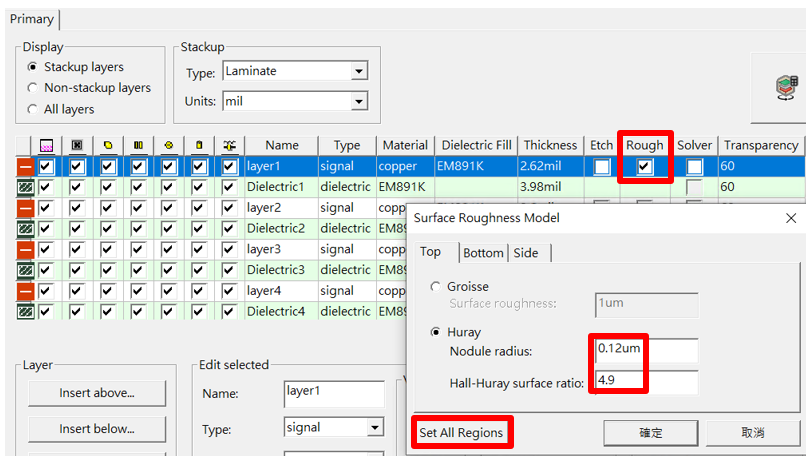Click the yellow polygon shape column header icon
Viewport: 806px width, 456px height.
(107, 146)
